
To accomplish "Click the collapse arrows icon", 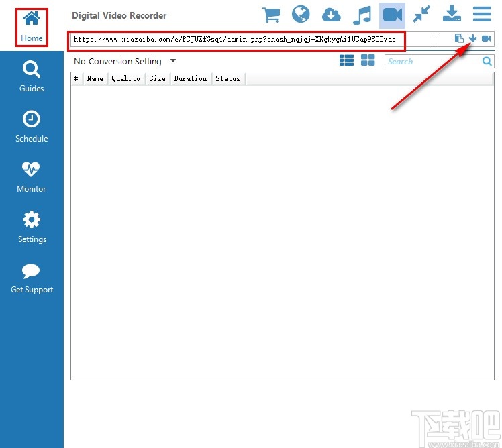I will (x=422, y=15).
